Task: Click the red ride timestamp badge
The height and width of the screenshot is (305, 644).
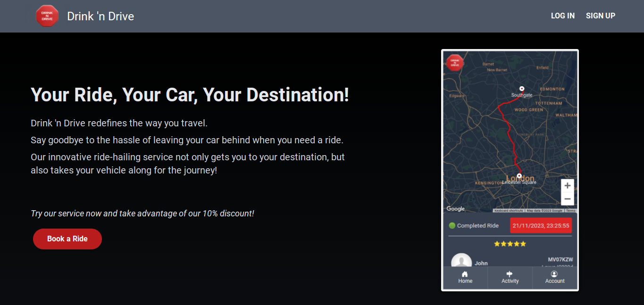Action: point(541,225)
